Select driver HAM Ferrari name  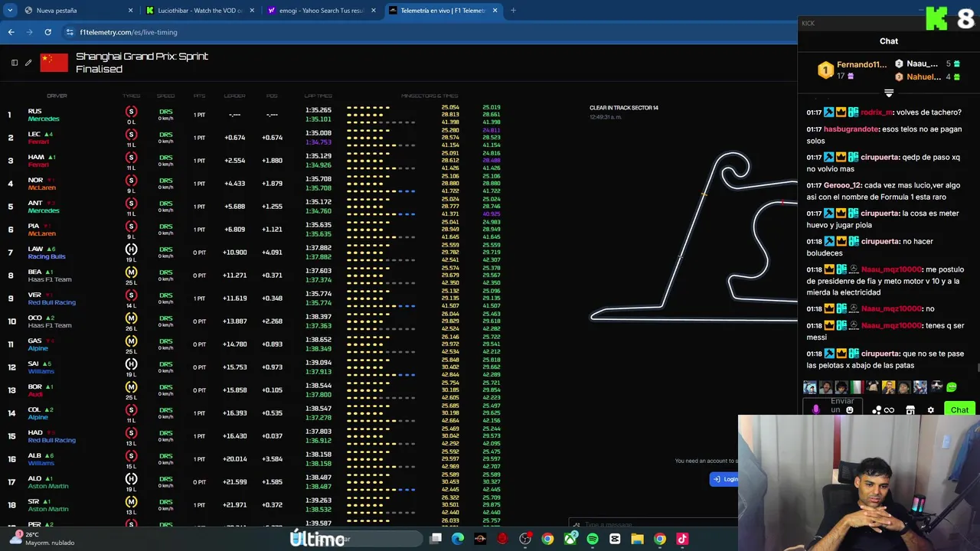click(x=41, y=161)
